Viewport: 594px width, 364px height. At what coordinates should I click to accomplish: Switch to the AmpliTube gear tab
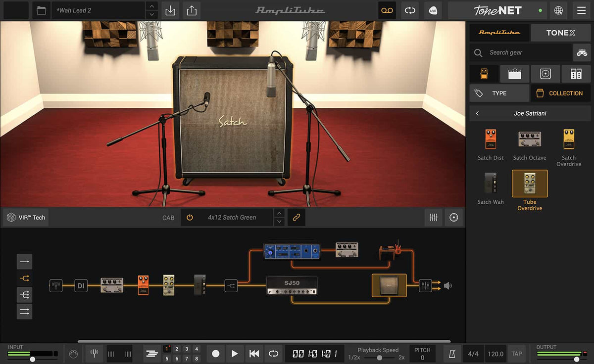tap(499, 33)
